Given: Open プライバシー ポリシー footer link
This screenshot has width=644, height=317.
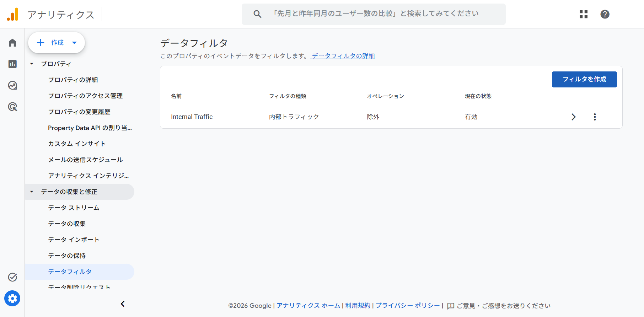Looking at the screenshot, I should (408, 306).
